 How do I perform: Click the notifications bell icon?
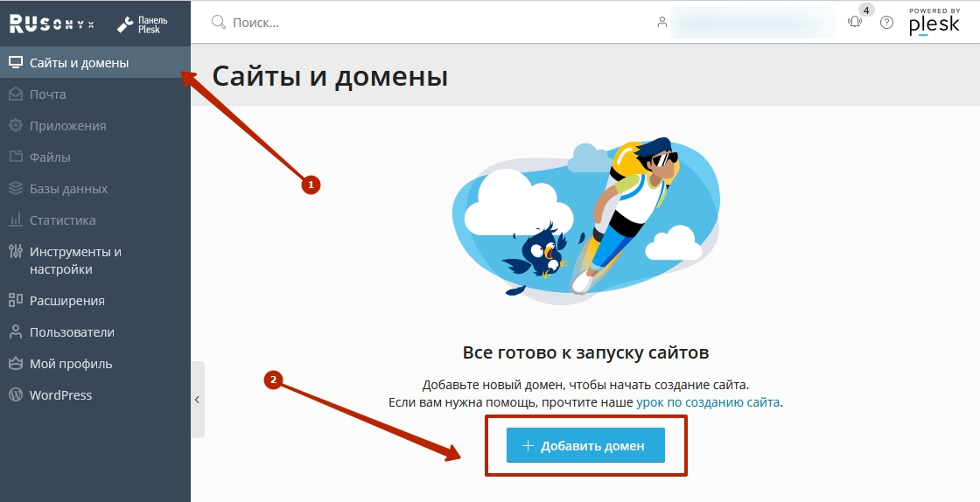pyautogui.click(x=854, y=23)
